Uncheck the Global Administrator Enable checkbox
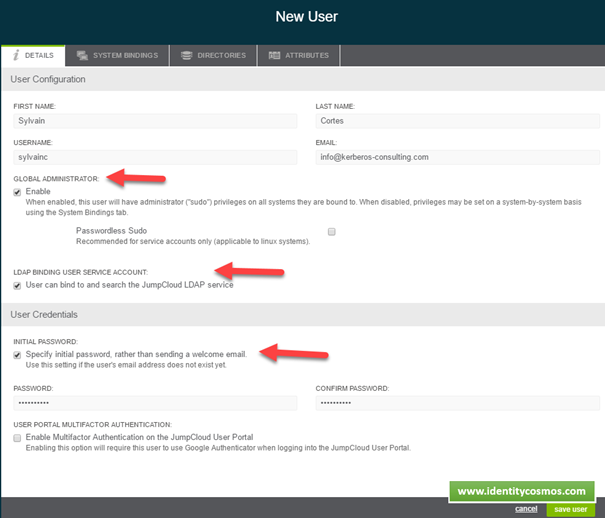The width and height of the screenshot is (605, 518). click(x=17, y=192)
